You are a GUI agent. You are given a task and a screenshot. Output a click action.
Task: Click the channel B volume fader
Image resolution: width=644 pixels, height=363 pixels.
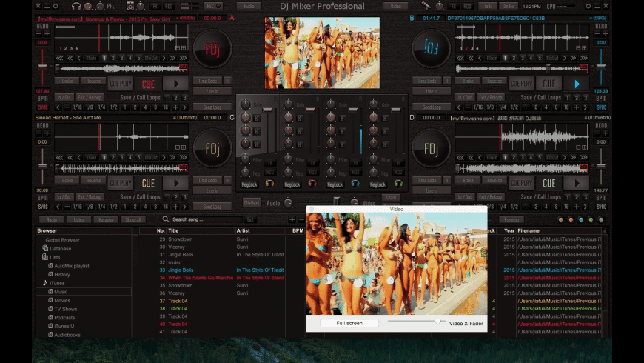pos(353,110)
